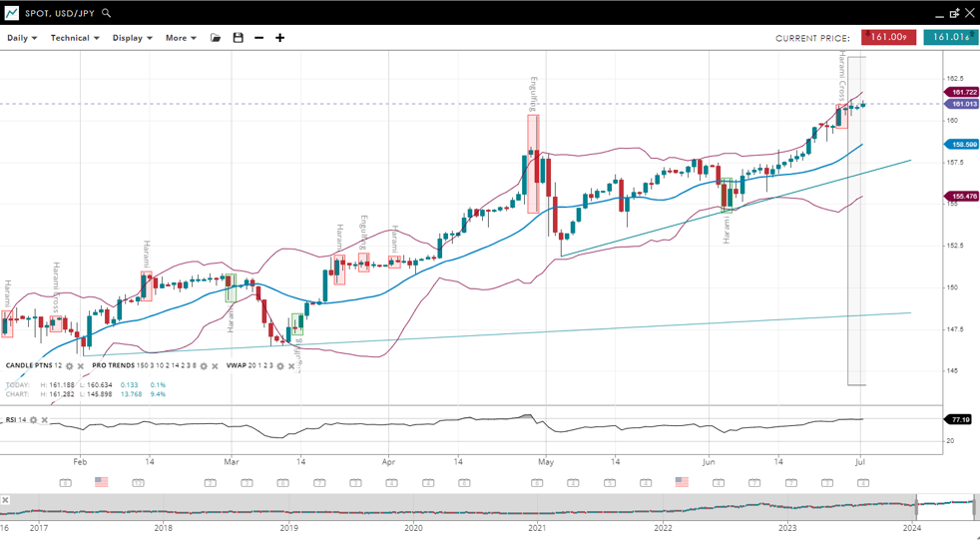Remove the Candle Ptns indicator
This screenshot has height=540, width=980.
point(81,366)
